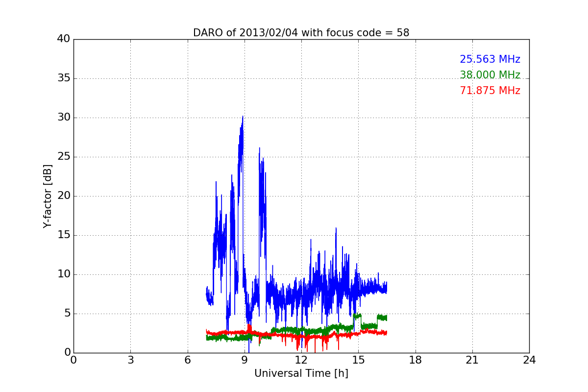Click x-axis tick label 21
This screenshot has width=588, height=392.
click(472, 360)
